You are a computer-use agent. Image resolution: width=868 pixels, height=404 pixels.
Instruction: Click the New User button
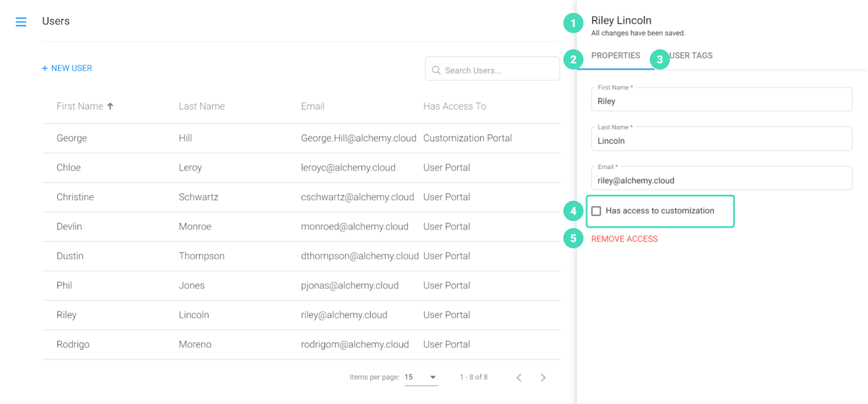click(67, 68)
